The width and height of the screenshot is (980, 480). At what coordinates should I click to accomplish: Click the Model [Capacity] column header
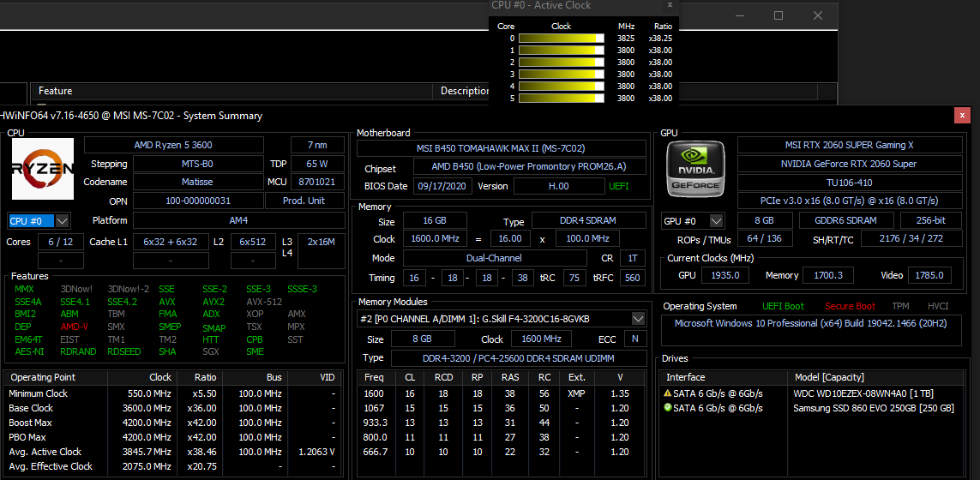tap(877, 377)
